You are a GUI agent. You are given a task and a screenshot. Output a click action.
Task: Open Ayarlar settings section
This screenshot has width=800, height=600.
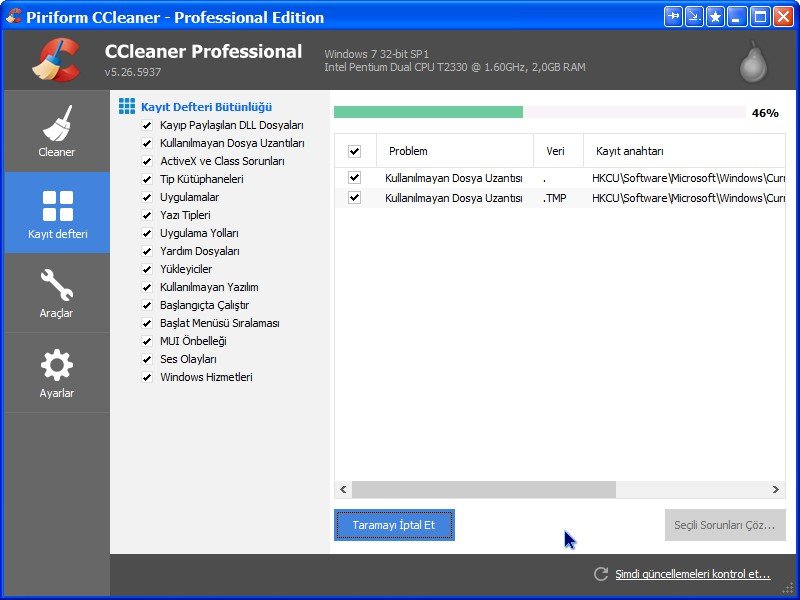pos(57,373)
